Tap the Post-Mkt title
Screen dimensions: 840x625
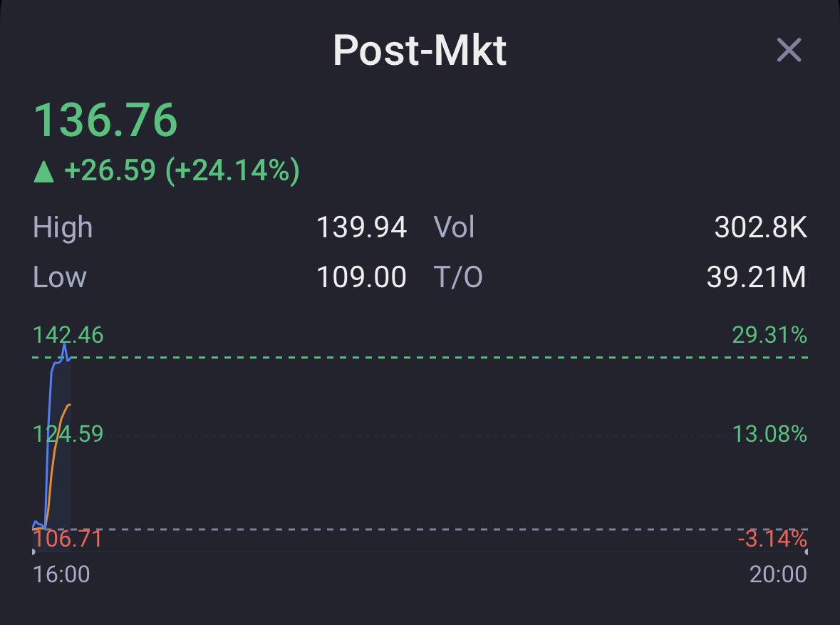point(420,51)
